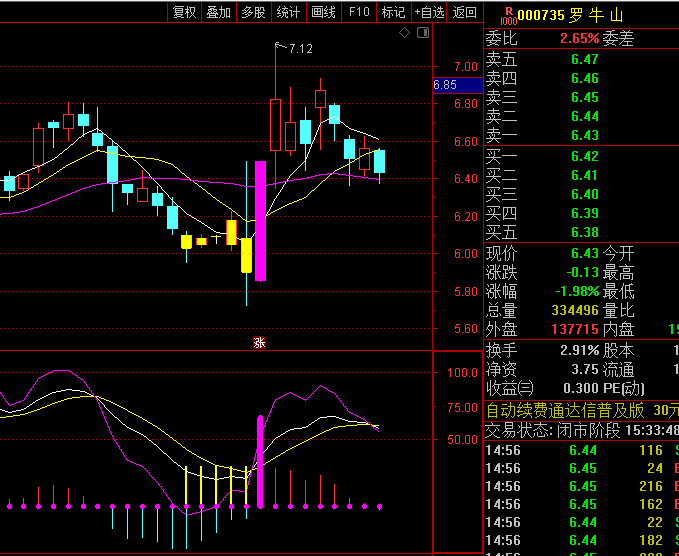Viewport: 679px width, 556px height.
Task: Select the 多股 multi-stock view
Action: [x=253, y=12]
